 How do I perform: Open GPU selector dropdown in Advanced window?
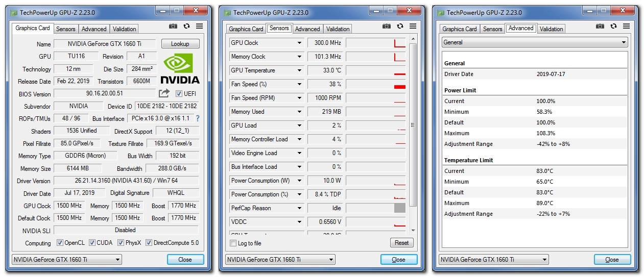tap(493, 260)
